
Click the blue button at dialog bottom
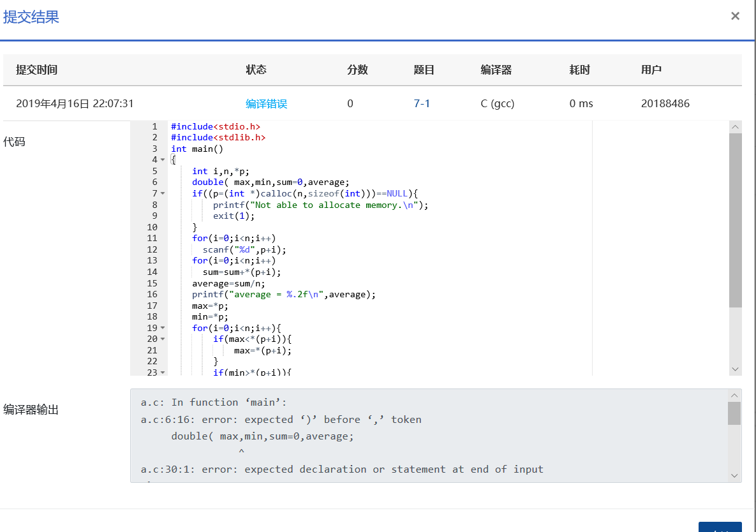coord(720,527)
